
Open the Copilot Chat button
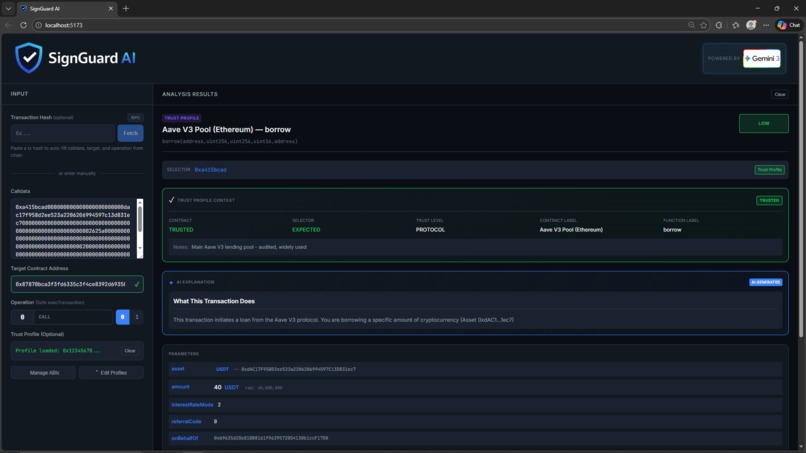click(x=789, y=25)
